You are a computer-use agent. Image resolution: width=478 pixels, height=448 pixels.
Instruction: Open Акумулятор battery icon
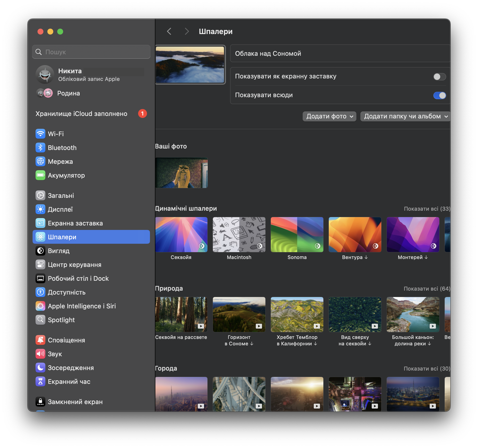(x=40, y=175)
